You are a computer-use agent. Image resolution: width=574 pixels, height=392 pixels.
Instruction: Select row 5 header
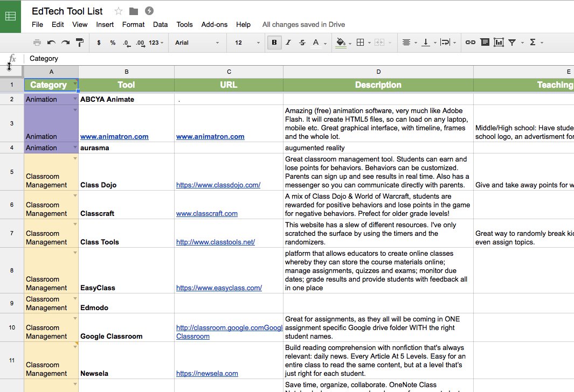pos(12,172)
